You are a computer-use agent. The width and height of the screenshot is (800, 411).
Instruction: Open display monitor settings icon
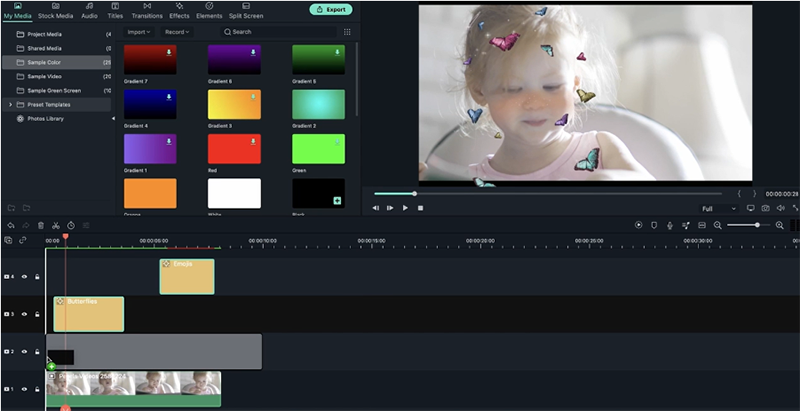751,208
